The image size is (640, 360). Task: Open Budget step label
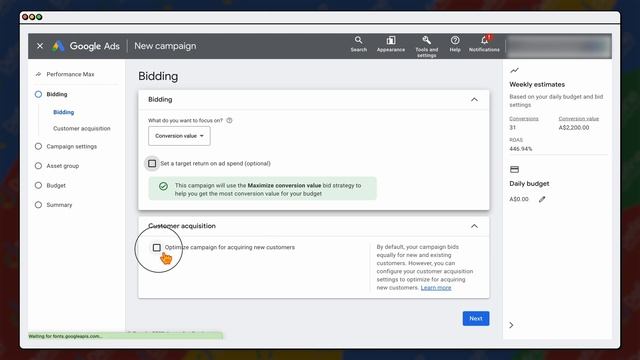[x=56, y=185]
